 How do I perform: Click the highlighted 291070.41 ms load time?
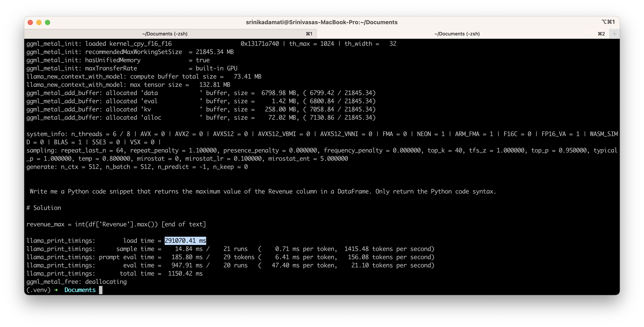coord(185,241)
